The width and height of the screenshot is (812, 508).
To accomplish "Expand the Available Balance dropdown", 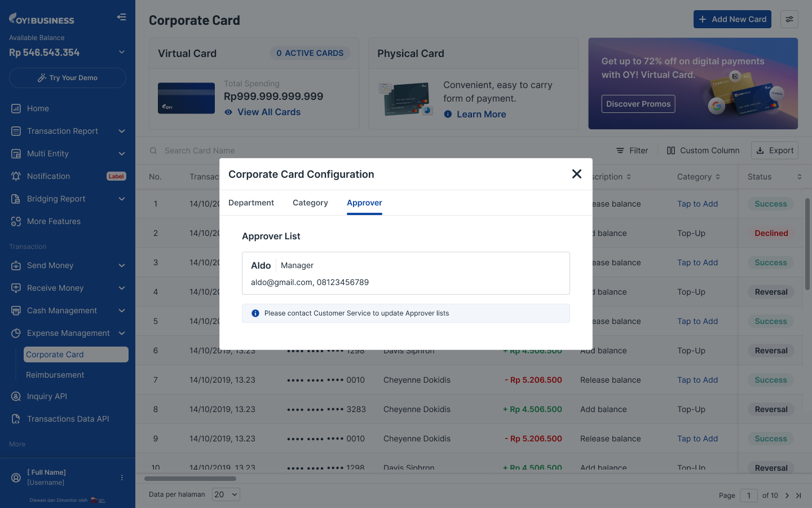I will click(121, 52).
